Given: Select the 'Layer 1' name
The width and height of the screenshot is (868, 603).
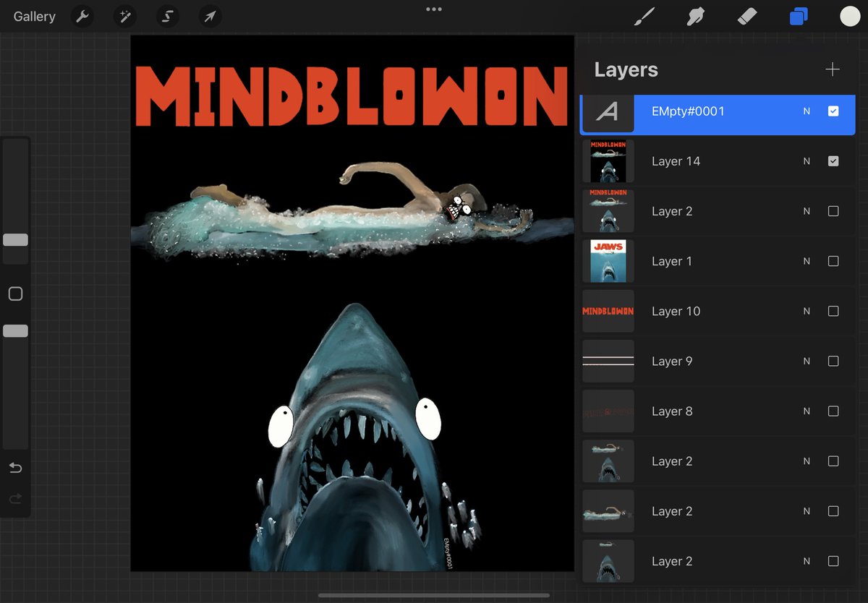Looking at the screenshot, I should [x=672, y=261].
